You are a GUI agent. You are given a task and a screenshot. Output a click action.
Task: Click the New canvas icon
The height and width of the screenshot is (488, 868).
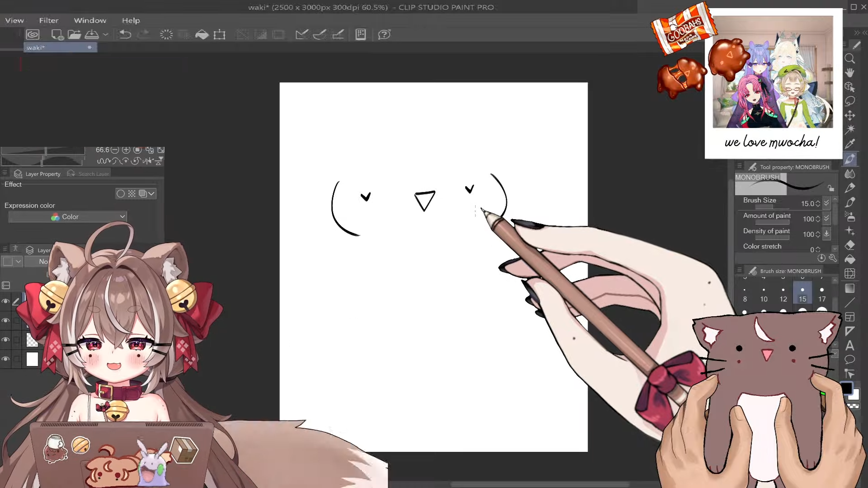(x=57, y=35)
